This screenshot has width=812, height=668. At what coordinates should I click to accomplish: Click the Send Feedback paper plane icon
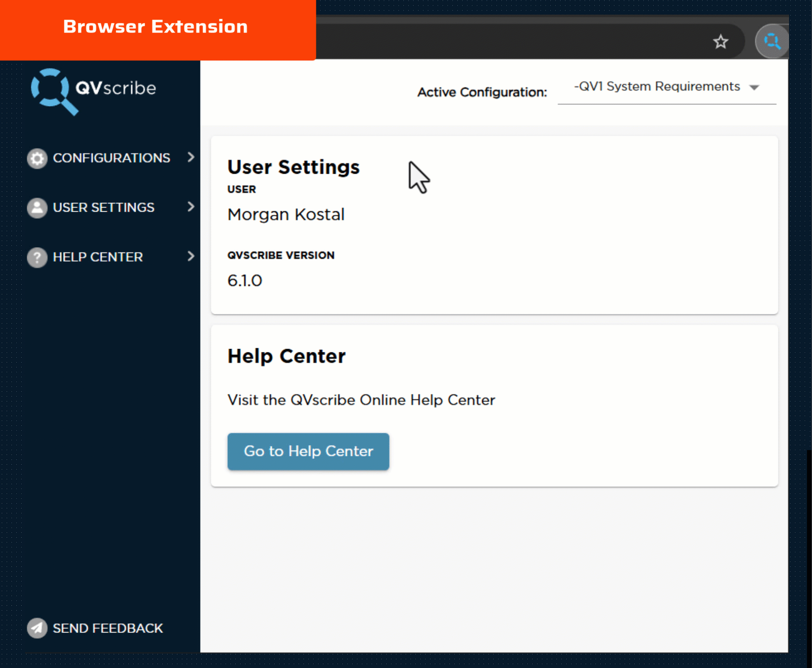pos(37,628)
